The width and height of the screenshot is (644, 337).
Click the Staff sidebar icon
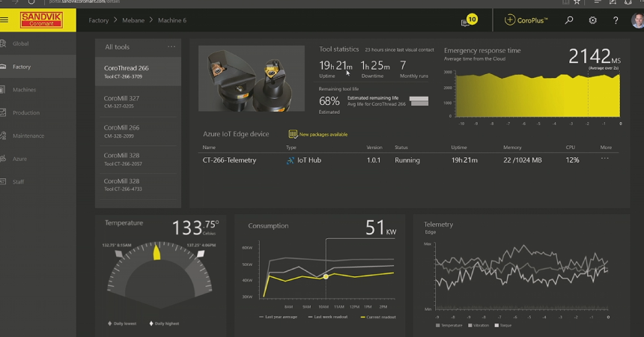[2, 181]
